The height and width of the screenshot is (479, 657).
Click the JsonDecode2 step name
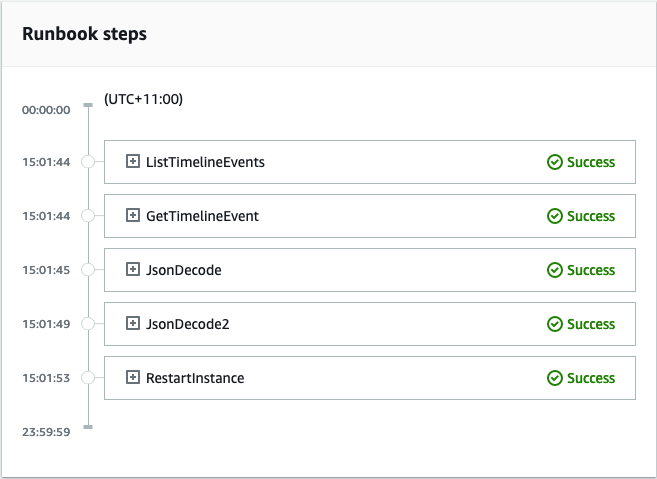pos(188,324)
